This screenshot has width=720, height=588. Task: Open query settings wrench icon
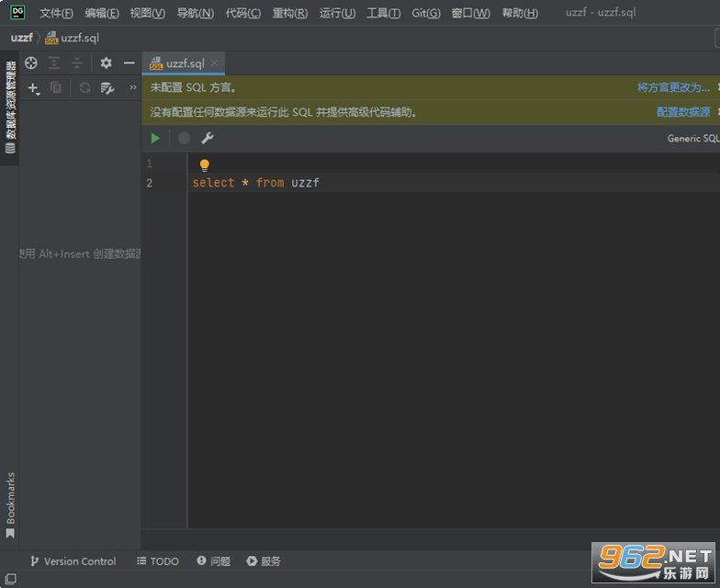(x=208, y=138)
